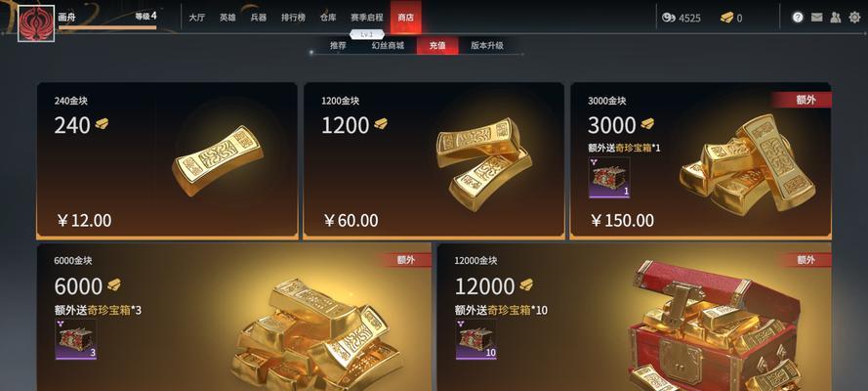Screen dimensions: 868x391
Task: Open the help question mark icon
Action: [x=798, y=18]
